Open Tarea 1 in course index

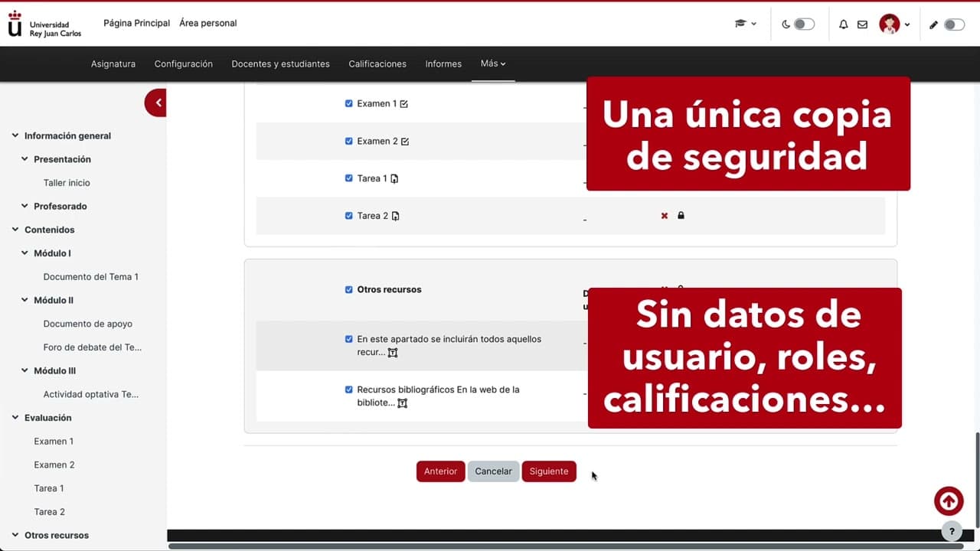pos(49,488)
